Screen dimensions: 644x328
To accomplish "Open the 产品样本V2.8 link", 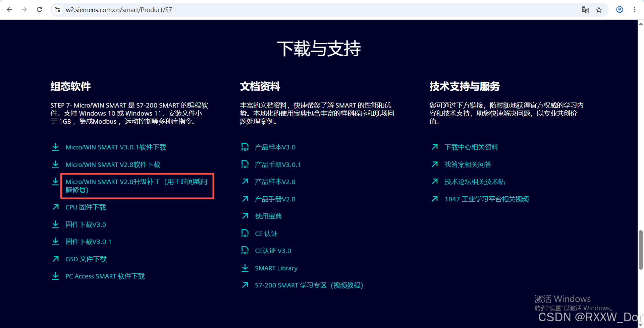I will click(x=275, y=182).
